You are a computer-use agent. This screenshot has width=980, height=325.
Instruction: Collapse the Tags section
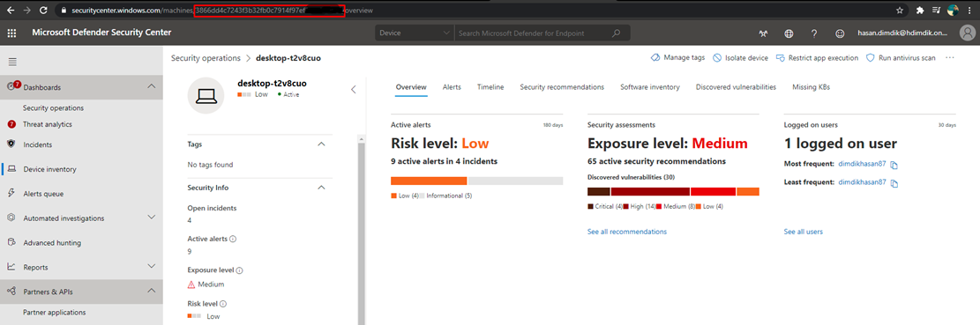click(x=321, y=144)
